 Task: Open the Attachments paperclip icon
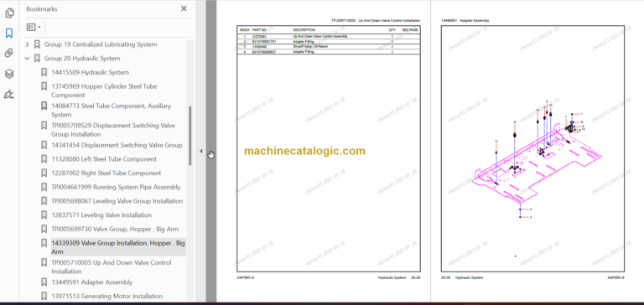pyautogui.click(x=9, y=53)
